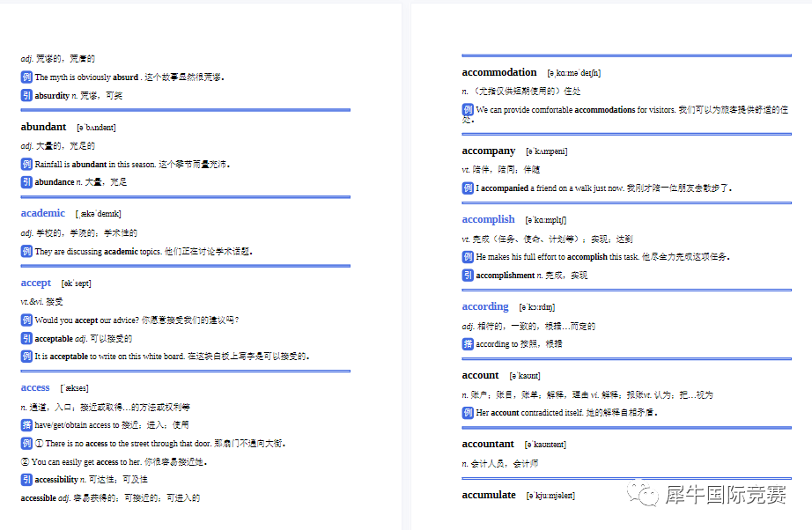Open the blue 'access' entry heading
Viewport: 812px width, 530px height.
click(35, 387)
